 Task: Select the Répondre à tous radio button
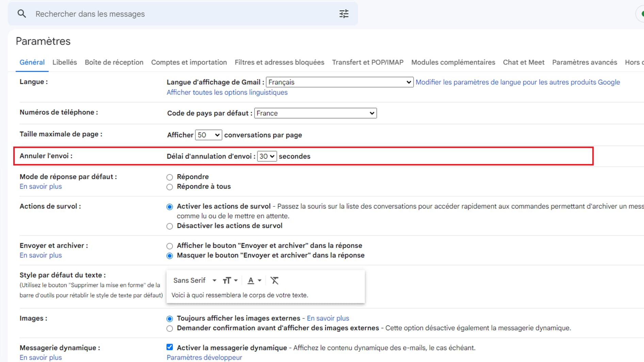click(x=170, y=187)
